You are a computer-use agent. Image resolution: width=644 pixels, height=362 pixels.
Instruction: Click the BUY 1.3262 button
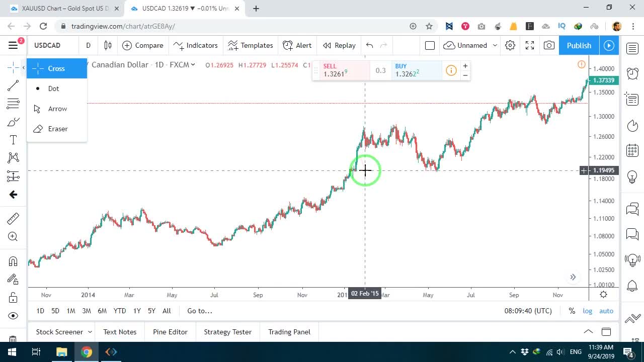click(x=417, y=70)
